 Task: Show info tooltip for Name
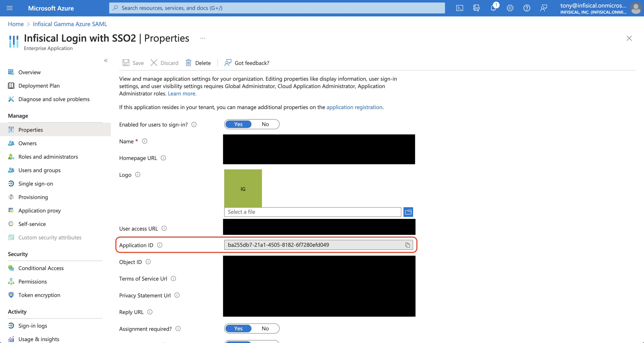click(x=144, y=141)
